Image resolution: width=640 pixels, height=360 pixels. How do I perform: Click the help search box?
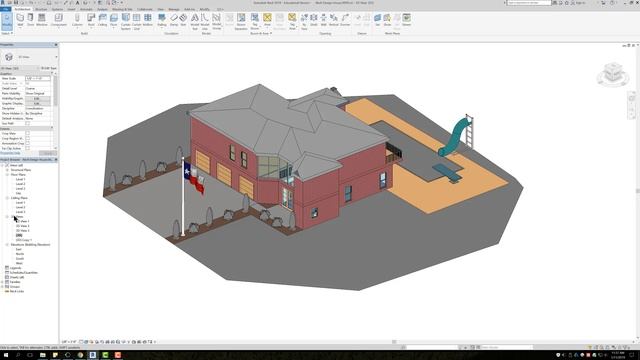click(529, 2)
